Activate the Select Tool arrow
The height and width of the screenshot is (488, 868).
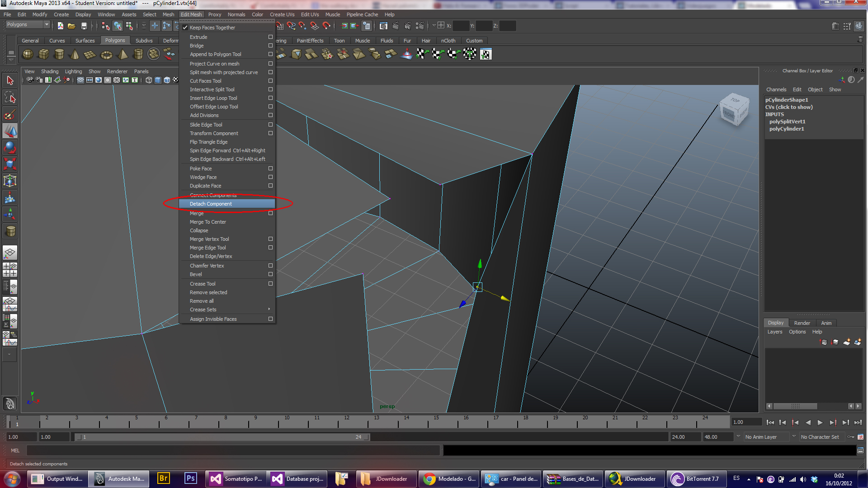[10, 80]
